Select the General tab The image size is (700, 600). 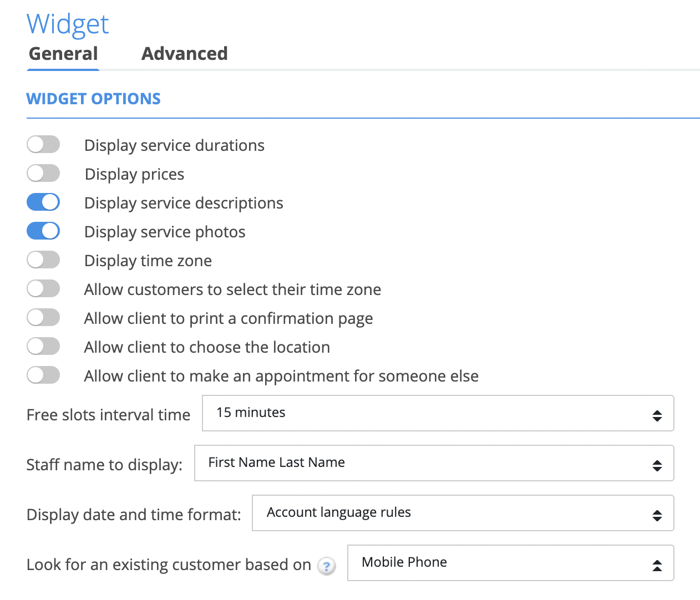tap(63, 54)
